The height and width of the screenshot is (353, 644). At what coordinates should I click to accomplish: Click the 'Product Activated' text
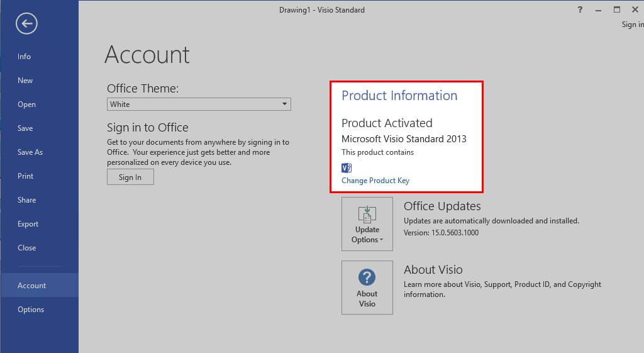pyautogui.click(x=387, y=123)
